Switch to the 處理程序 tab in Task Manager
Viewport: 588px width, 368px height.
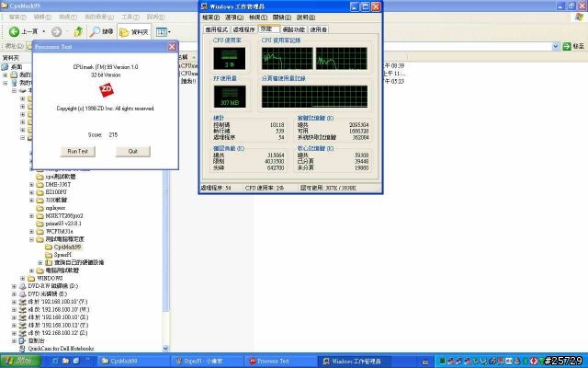[x=243, y=29]
